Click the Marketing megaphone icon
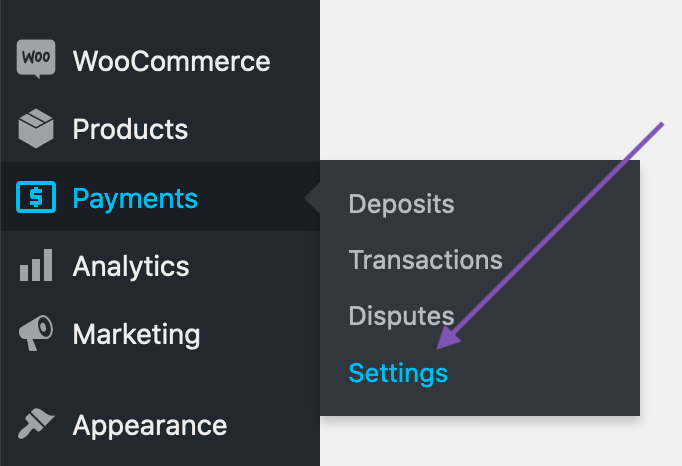682x466 pixels. (x=35, y=334)
